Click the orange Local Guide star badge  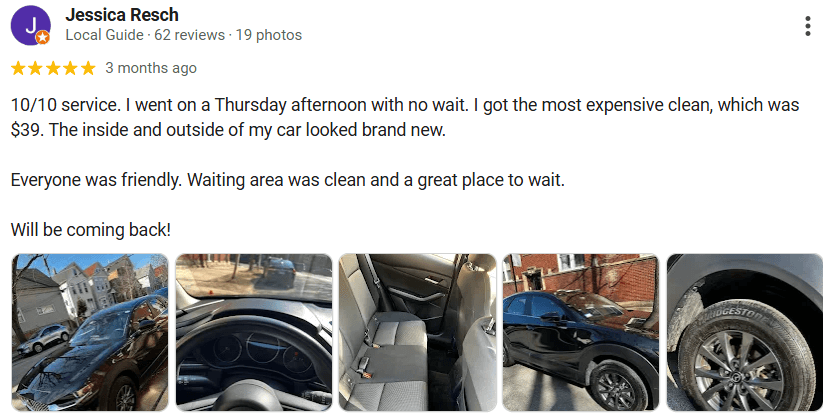coord(43,38)
